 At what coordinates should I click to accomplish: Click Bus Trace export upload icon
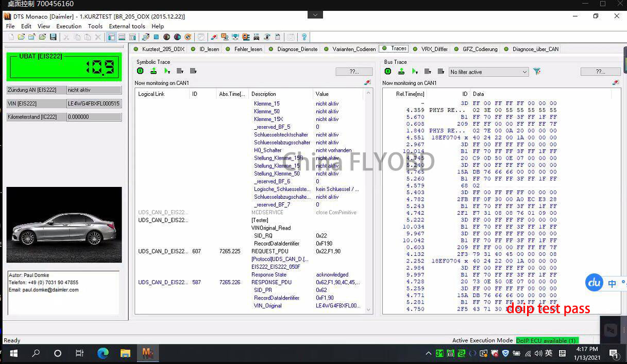tap(401, 71)
